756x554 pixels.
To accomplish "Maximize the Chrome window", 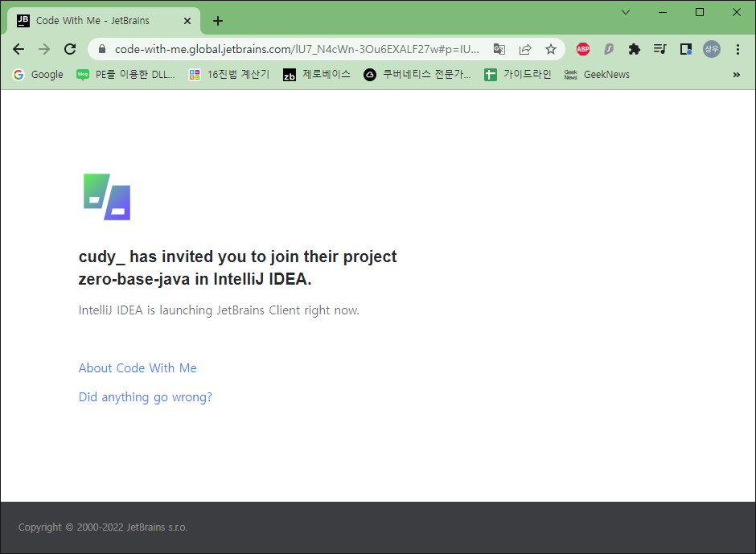I will (700, 13).
